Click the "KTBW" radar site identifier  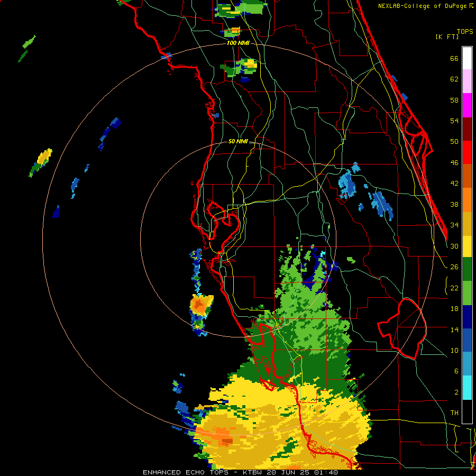(x=253, y=472)
